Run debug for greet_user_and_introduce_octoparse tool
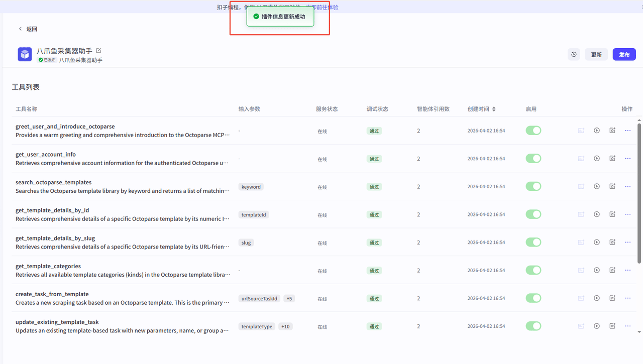The height and width of the screenshot is (364, 643). (597, 131)
